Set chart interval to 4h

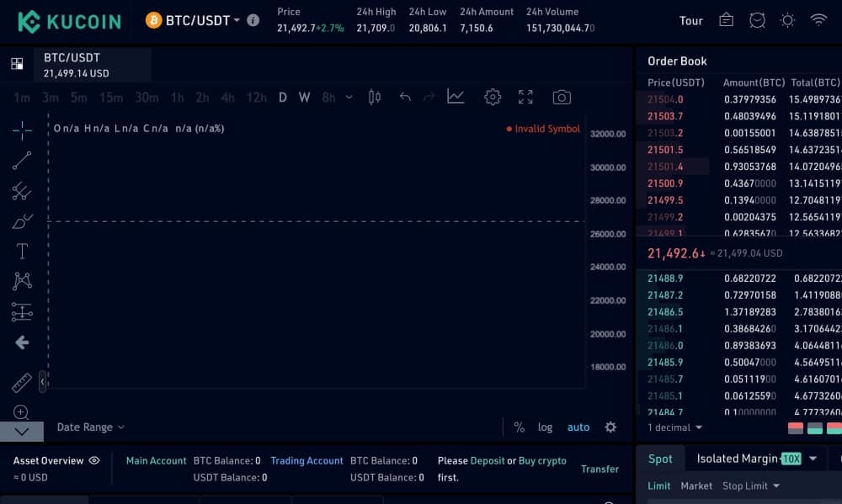point(227,98)
